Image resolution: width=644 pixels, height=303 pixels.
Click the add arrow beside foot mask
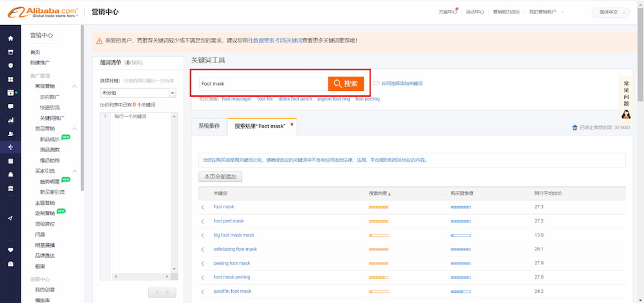203,207
